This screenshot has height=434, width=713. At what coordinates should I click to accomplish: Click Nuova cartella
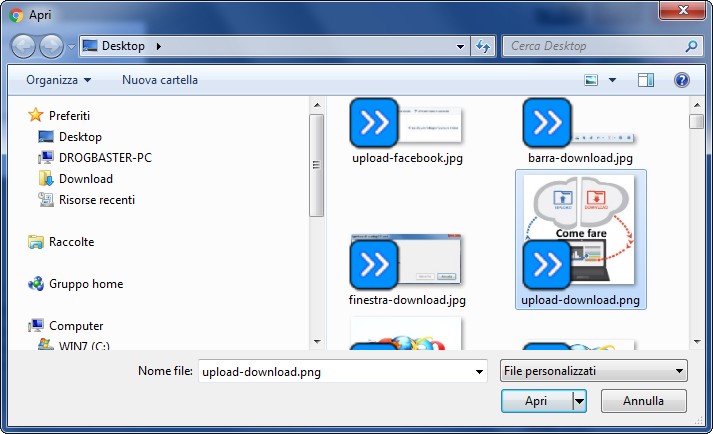pyautogui.click(x=160, y=80)
